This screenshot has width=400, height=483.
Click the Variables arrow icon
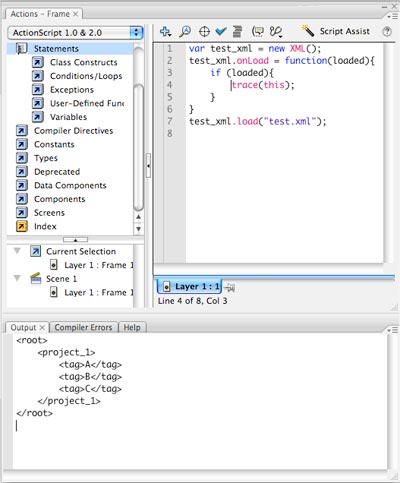click(x=38, y=117)
